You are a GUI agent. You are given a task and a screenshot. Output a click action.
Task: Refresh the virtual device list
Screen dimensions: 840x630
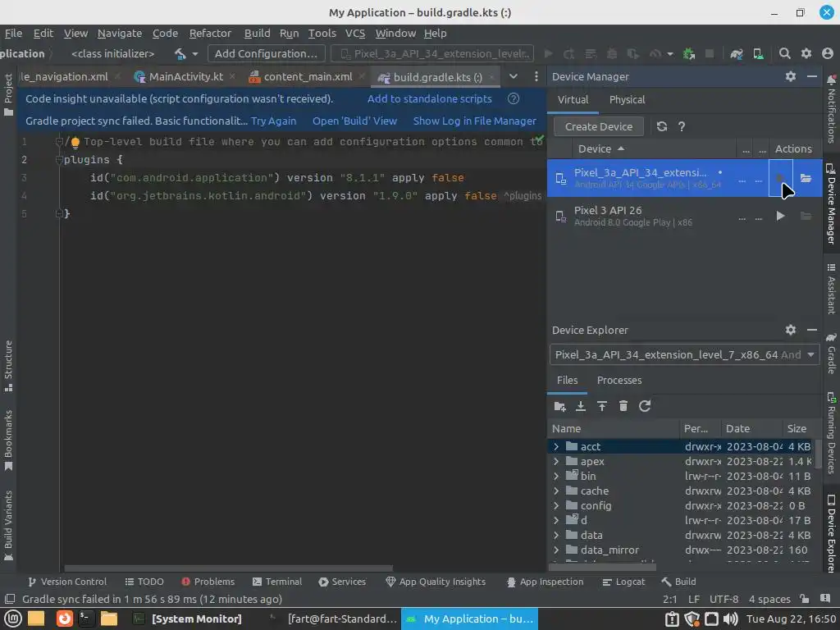(662, 126)
